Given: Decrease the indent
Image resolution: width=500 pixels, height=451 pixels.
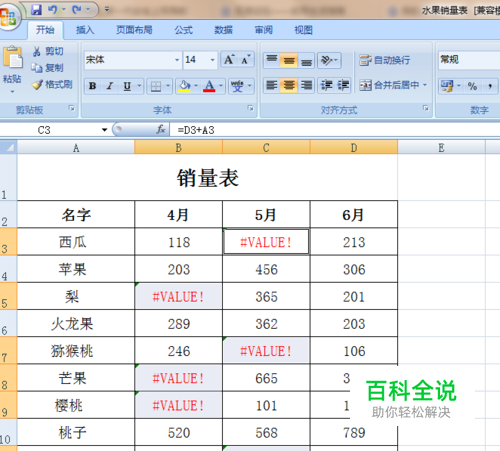Looking at the screenshot, I should click(x=326, y=85).
